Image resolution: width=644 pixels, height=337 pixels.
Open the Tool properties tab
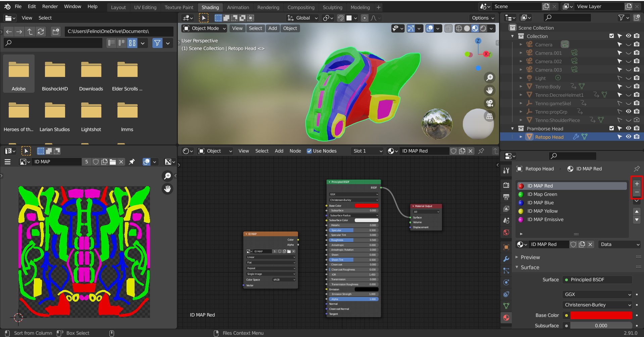(x=506, y=170)
